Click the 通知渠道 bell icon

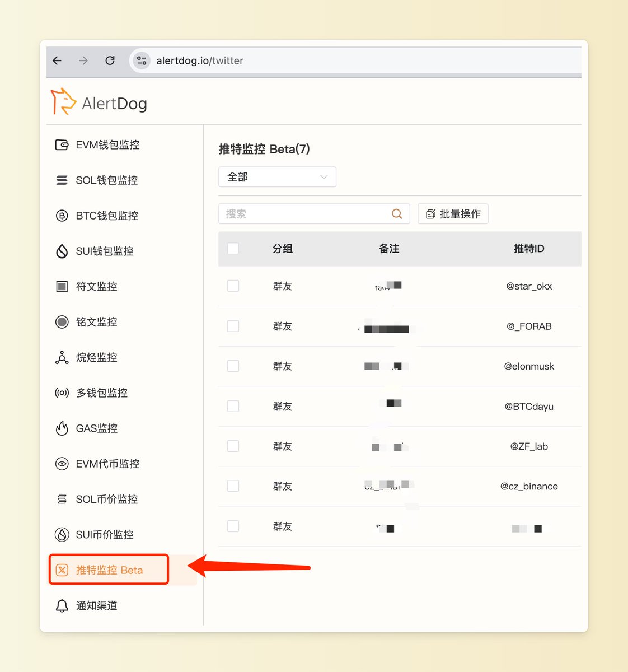coord(62,605)
